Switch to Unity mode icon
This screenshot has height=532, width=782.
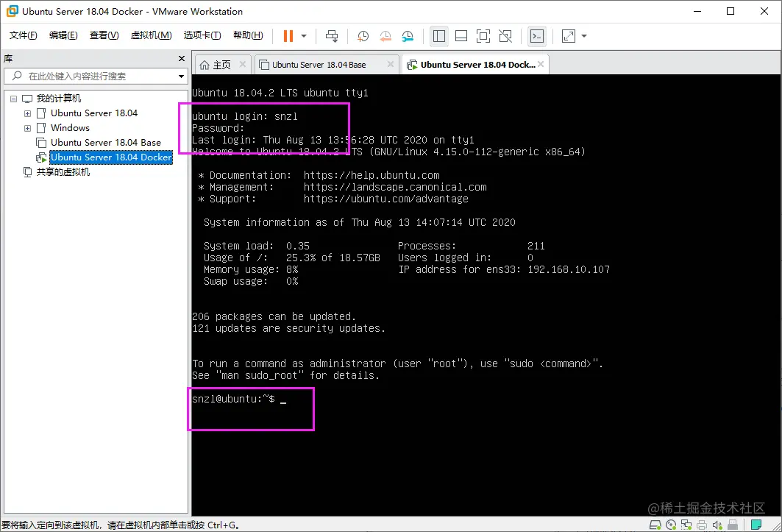505,36
